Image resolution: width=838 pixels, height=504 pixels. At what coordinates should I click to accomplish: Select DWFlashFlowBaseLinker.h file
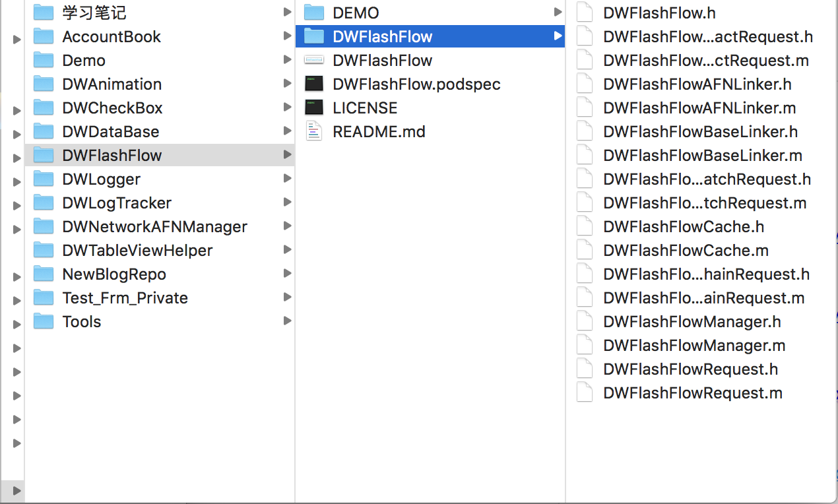[x=701, y=131]
